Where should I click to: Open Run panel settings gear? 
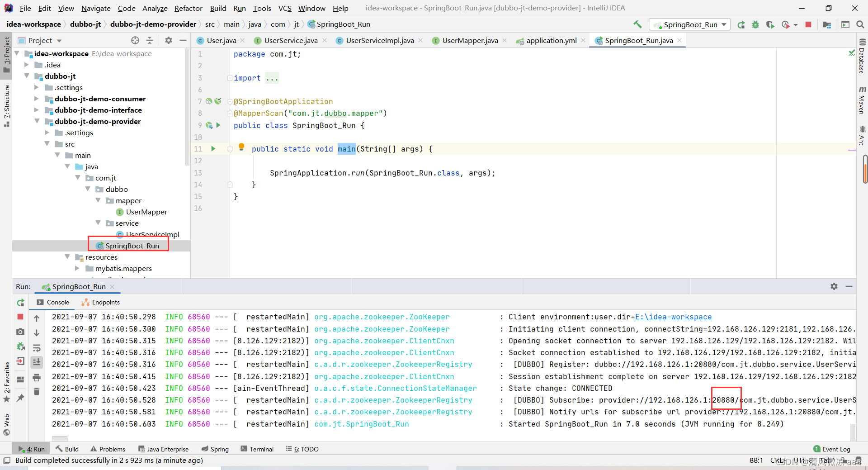pos(834,286)
